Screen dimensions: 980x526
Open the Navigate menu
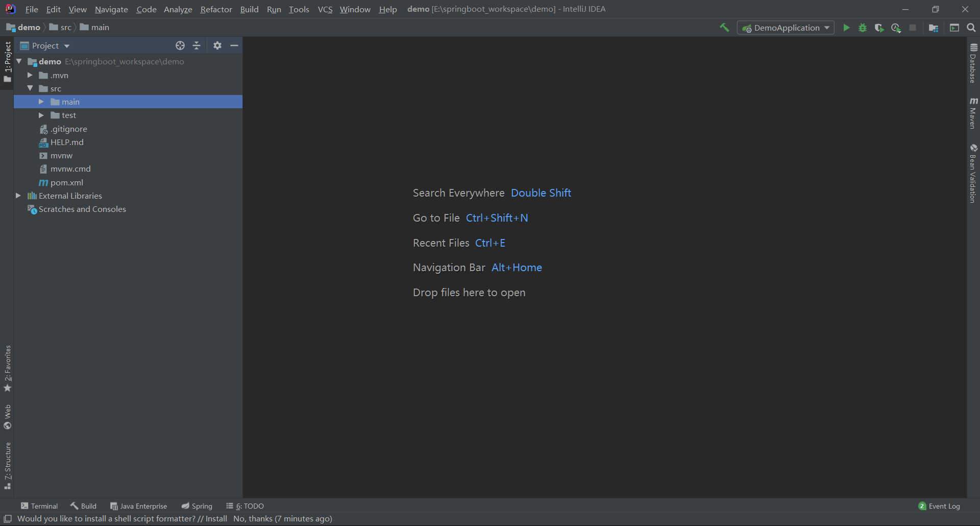coord(111,9)
